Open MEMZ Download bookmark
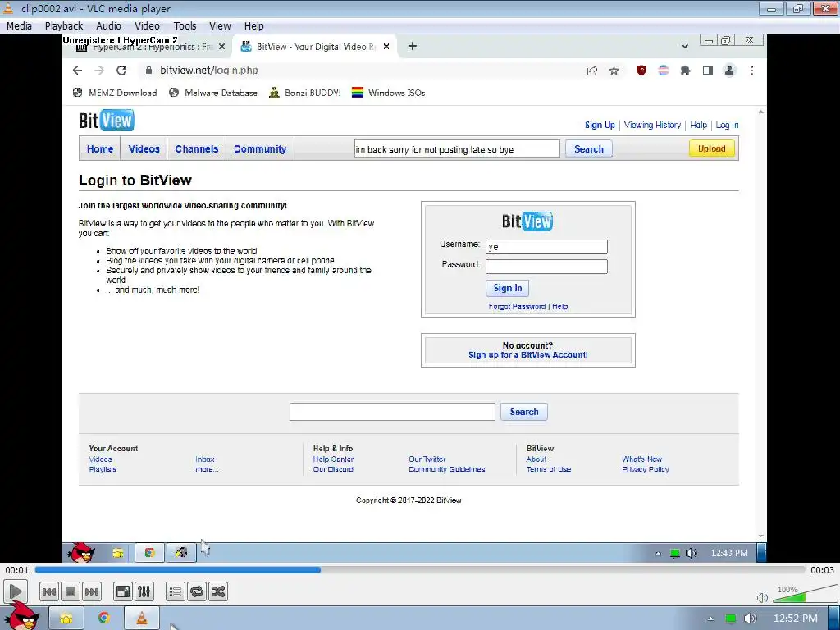This screenshot has height=630, width=840. [x=115, y=93]
